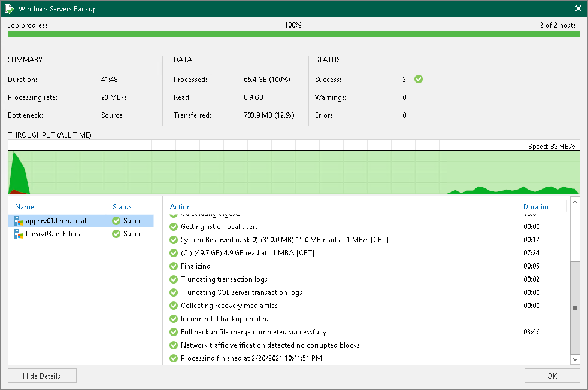Click 'System Reserved (disk 0)' log entry
Screen dimensions: 588x390
284,240
